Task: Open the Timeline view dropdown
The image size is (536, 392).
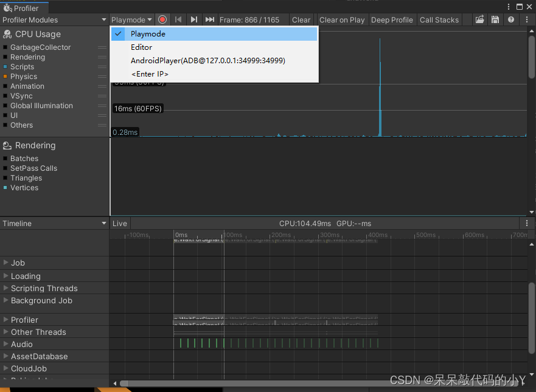Action: 54,223
